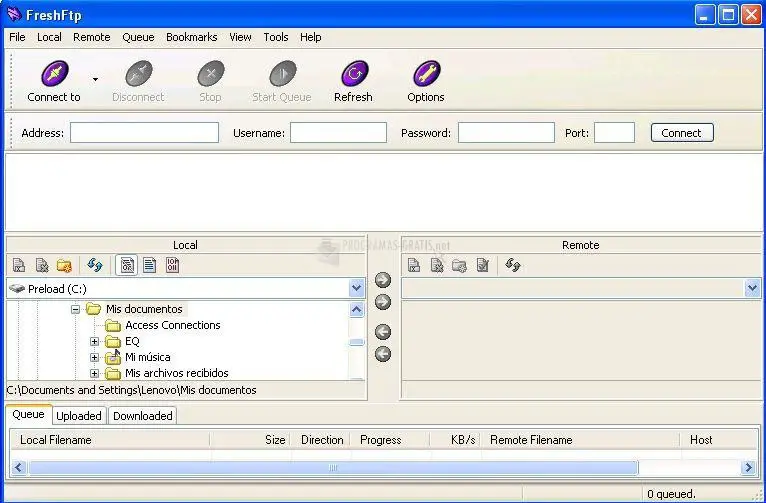This screenshot has width=766, height=503.
Task: Collapse the Mis documentos tree node
Action: pos(75,309)
